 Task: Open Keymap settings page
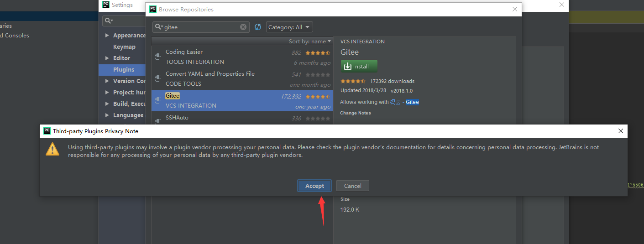tap(124, 47)
